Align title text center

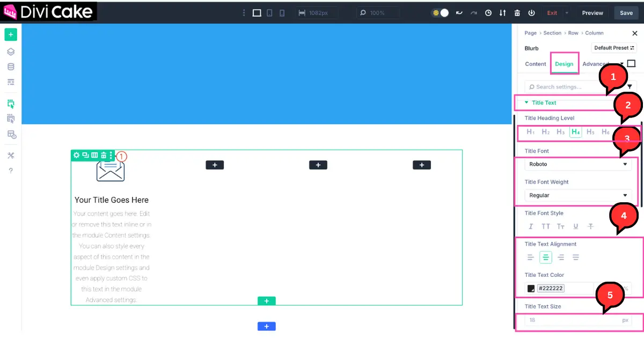(x=546, y=258)
